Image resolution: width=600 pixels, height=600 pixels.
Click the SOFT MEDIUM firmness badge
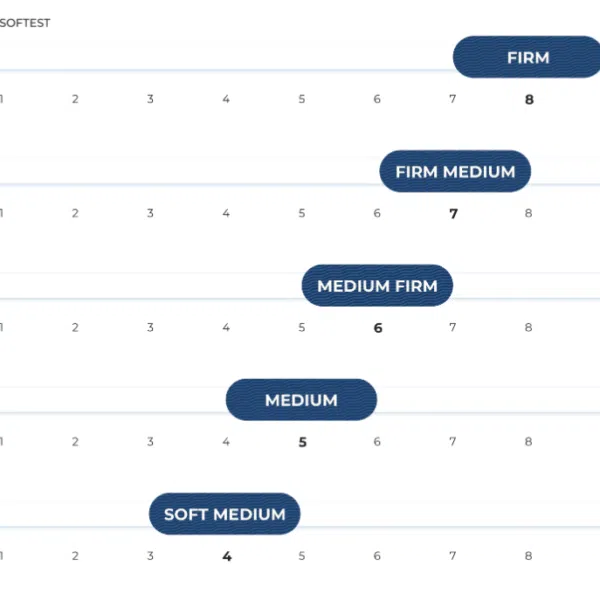tap(225, 514)
